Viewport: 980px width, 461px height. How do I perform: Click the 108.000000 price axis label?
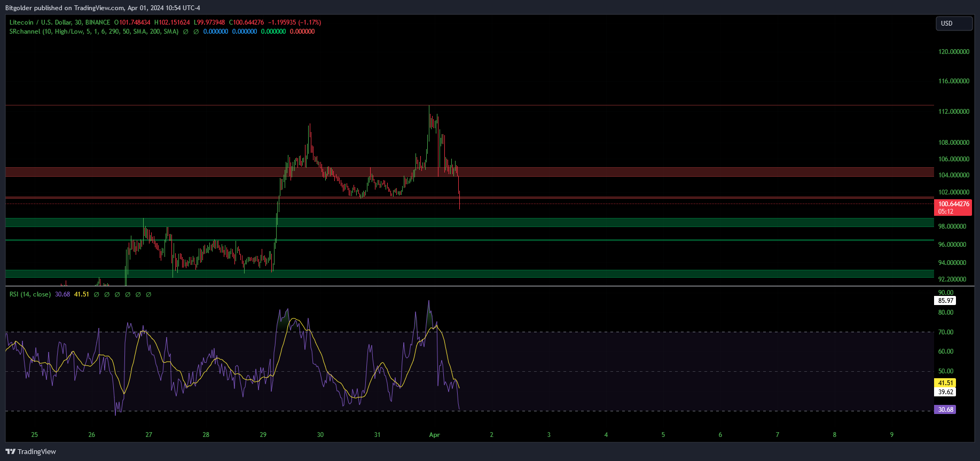click(x=954, y=143)
